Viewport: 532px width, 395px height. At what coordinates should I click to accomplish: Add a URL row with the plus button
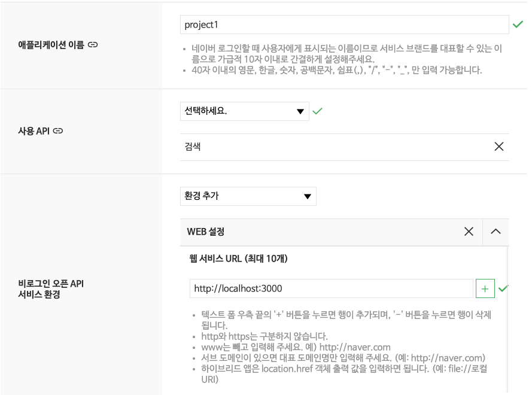(485, 289)
